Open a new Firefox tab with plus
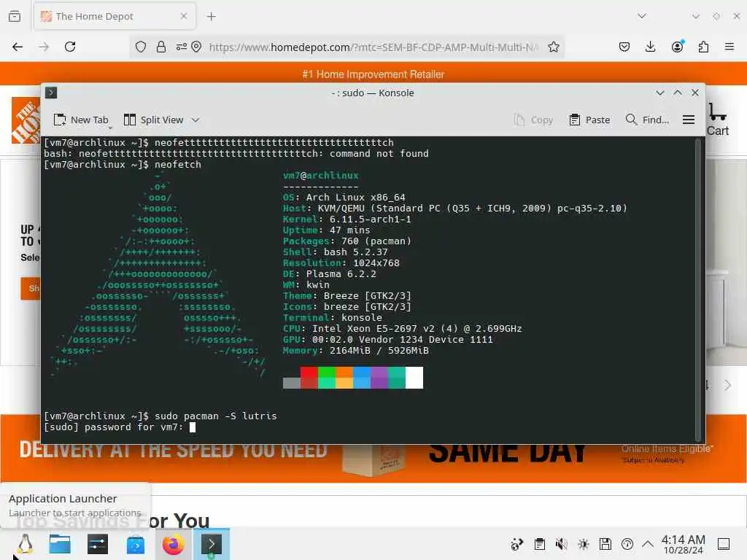 (x=211, y=17)
